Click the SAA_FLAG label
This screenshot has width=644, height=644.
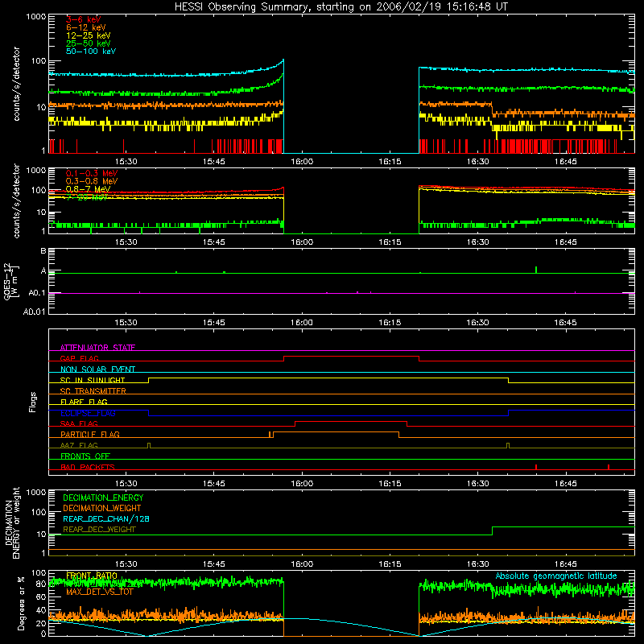pyautogui.click(x=79, y=423)
